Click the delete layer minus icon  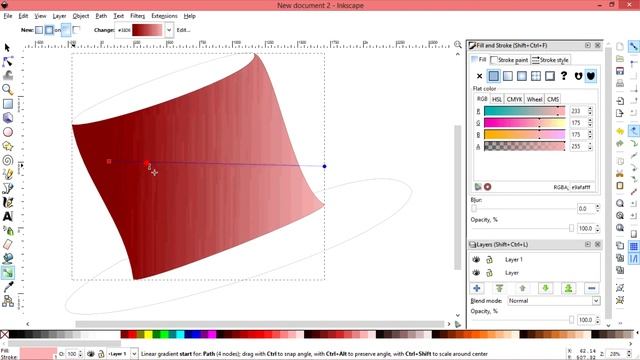pos(591,289)
